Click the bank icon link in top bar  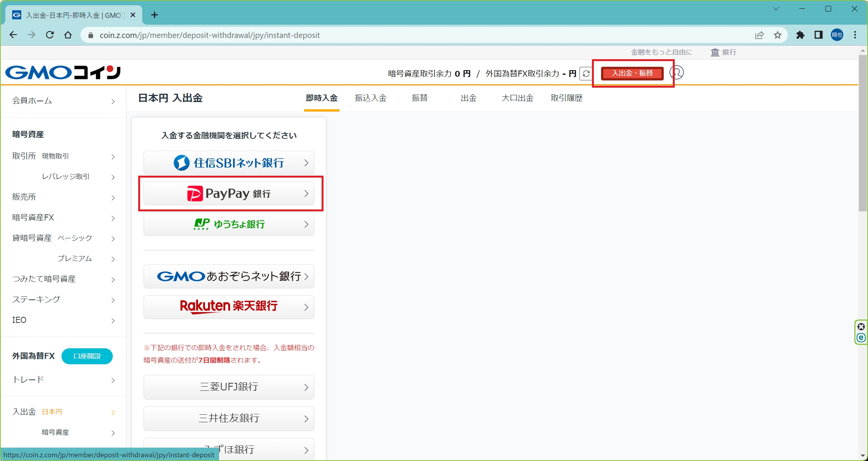pos(723,52)
